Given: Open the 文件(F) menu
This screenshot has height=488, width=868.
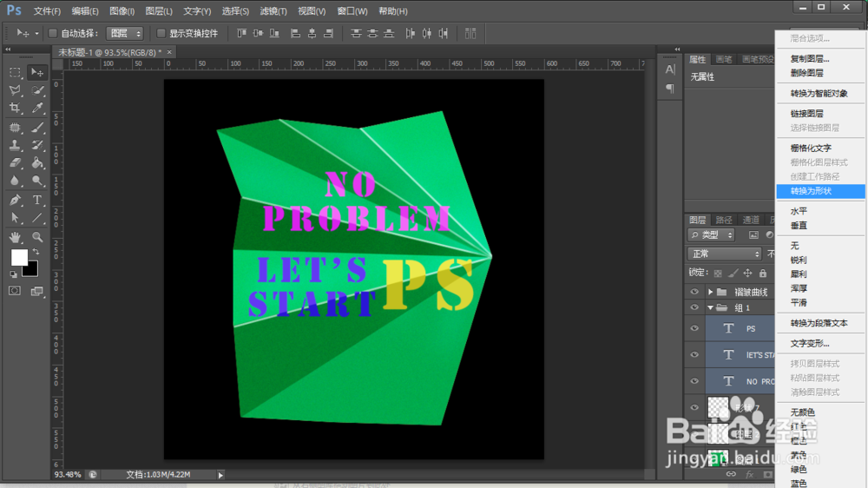Looking at the screenshot, I should [x=47, y=11].
